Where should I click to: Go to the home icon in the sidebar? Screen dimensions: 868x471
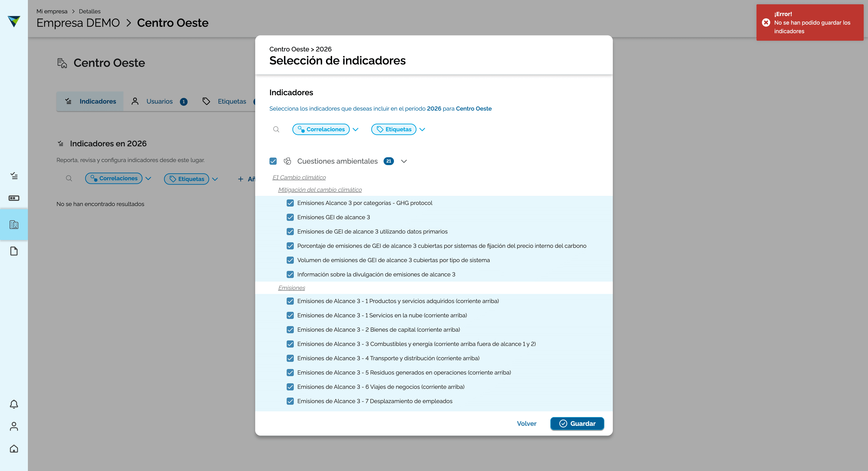pyautogui.click(x=14, y=448)
